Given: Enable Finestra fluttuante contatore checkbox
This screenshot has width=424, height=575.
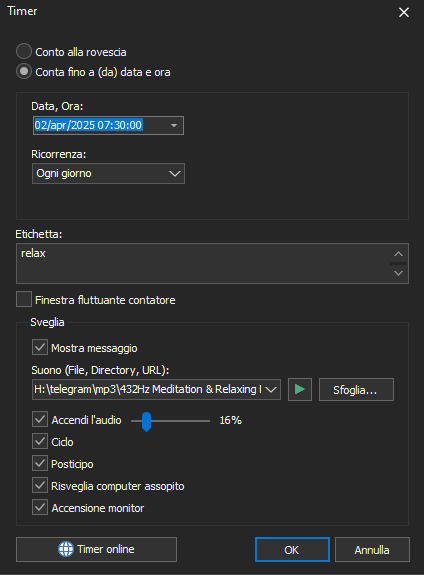Looking at the screenshot, I should point(24,299).
